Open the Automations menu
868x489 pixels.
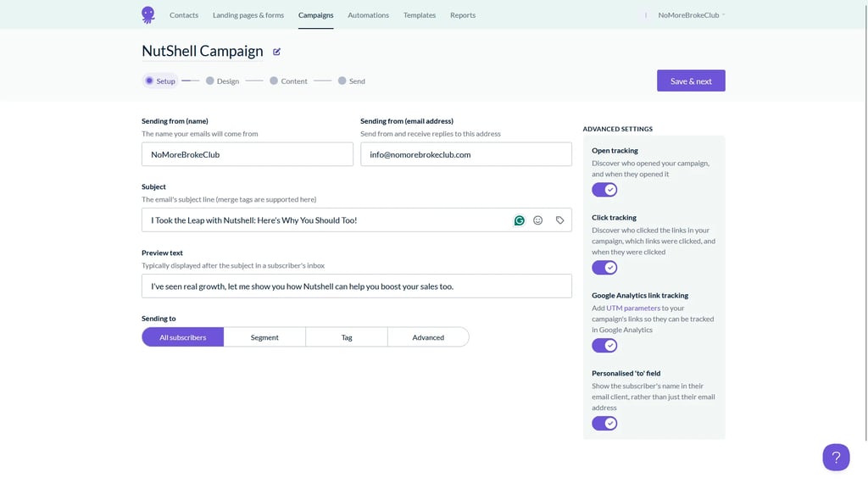point(368,15)
